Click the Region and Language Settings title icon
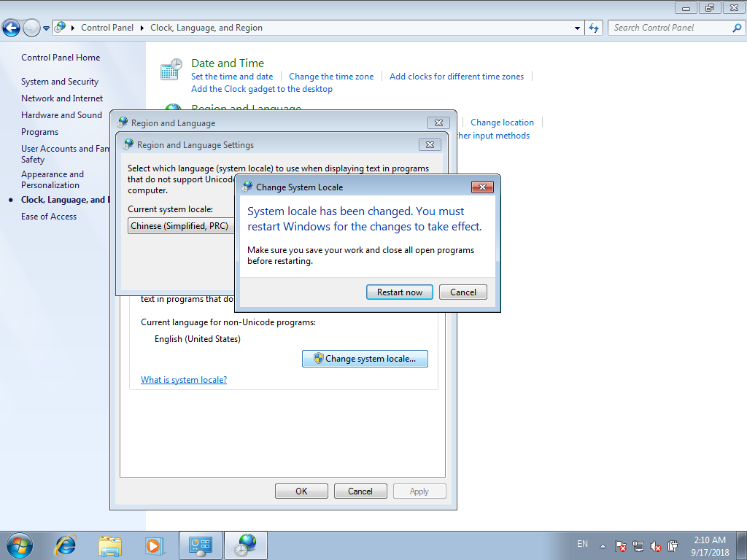Viewport: 747px width, 560px height. pyautogui.click(x=128, y=144)
